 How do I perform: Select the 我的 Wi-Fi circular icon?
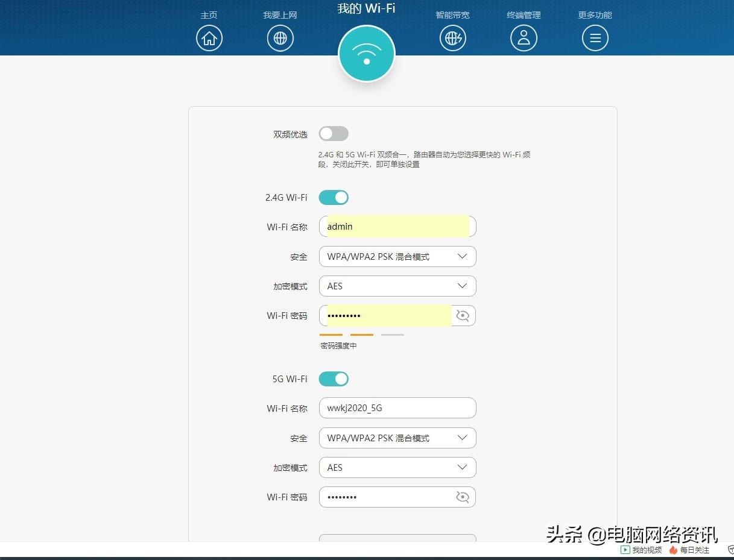366,53
